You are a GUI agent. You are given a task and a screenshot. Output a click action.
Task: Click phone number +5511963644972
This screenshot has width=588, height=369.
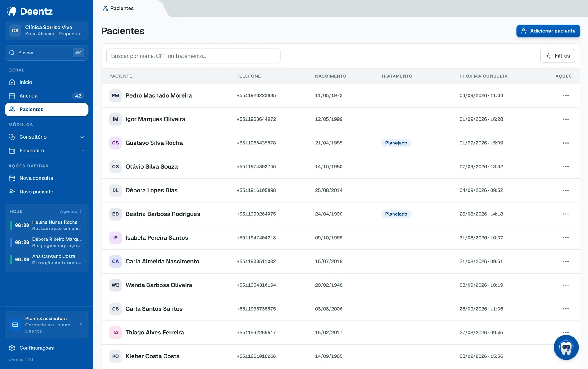(x=256, y=119)
